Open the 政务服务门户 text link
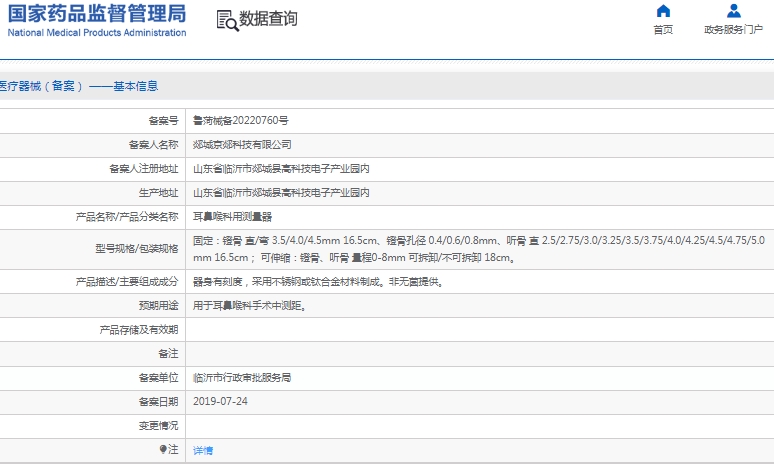Image resolution: width=774 pixels, height=473 pixels. coord(734,30)
